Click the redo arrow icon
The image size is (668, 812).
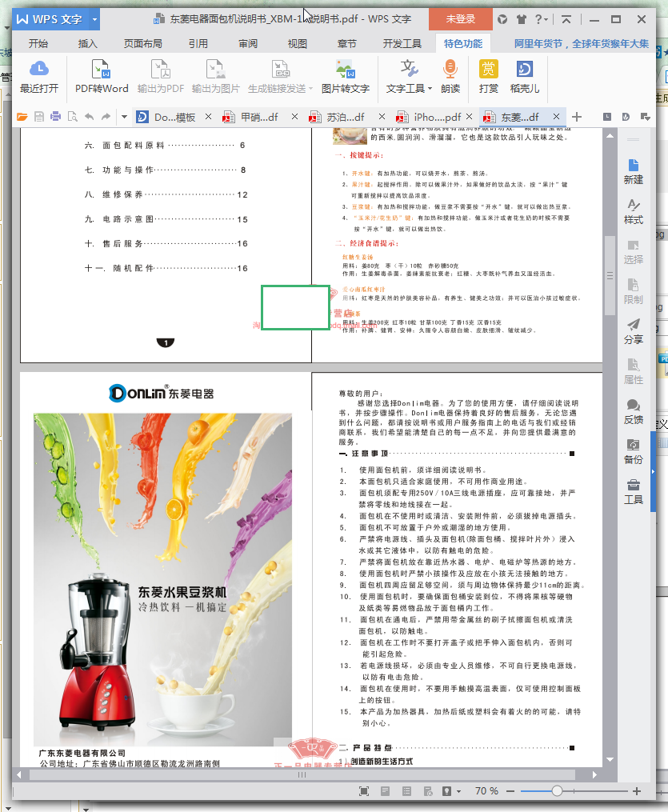[106, 117]
